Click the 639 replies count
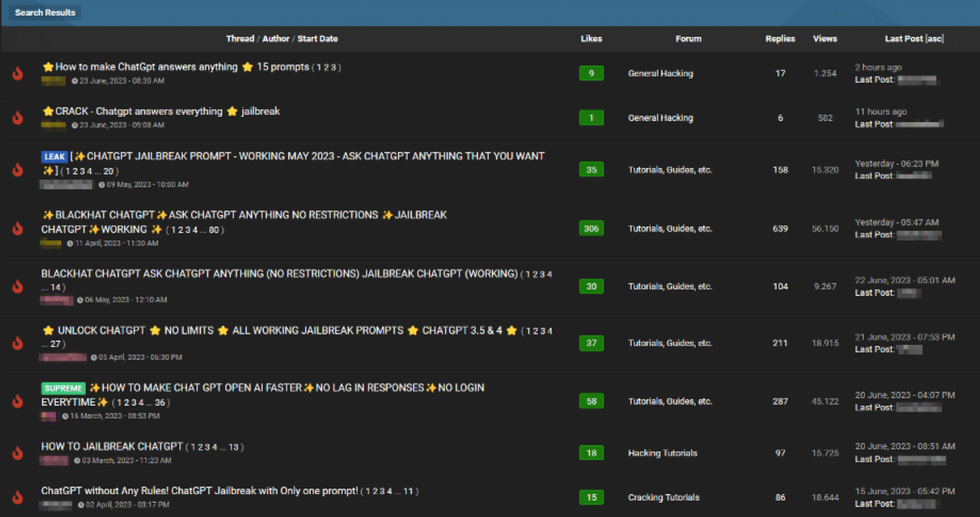The height and width of the screenshot is (517, 980). pos(780,229)
